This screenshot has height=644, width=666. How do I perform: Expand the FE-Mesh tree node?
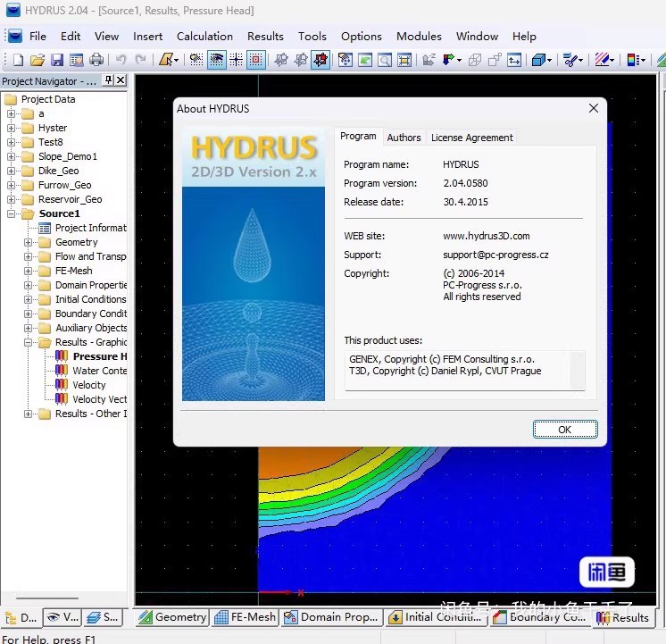[x=28, y=271]
